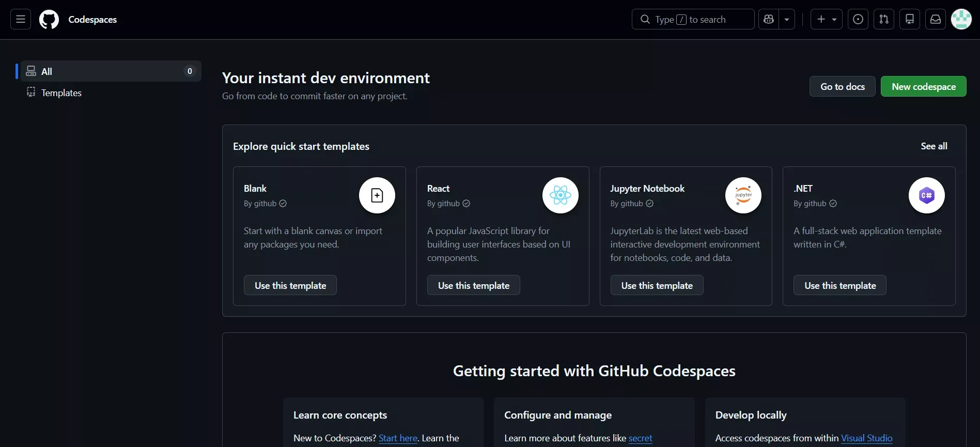Select the All codespaces sidebar item
The image size is (980, 447).
(111, 71)
